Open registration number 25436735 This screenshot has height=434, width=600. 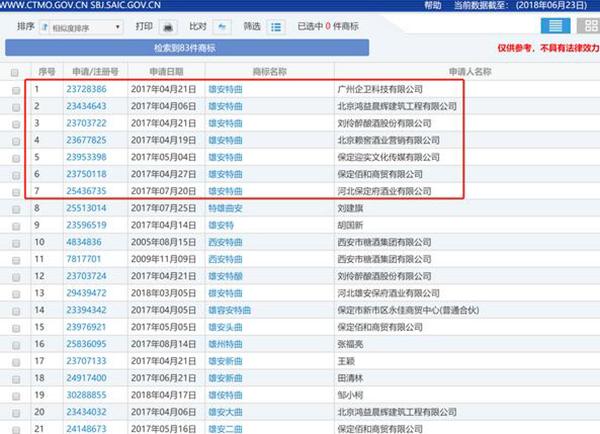coord(86,191)
